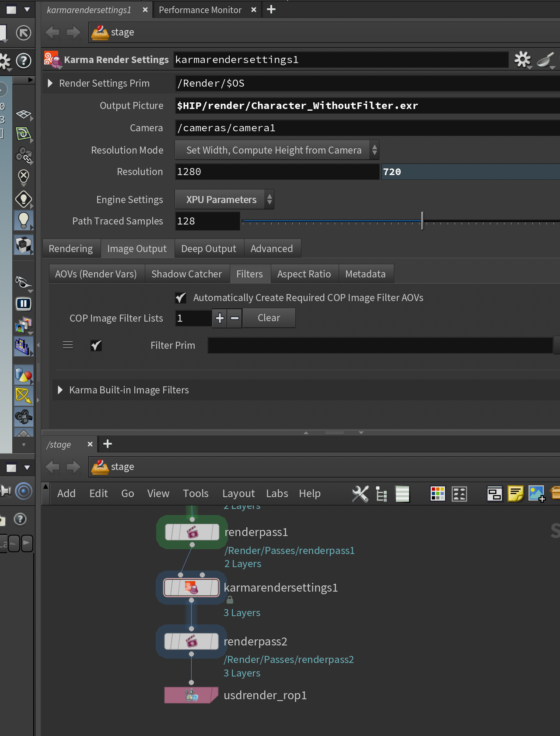Toggle the checkered cube materials display icon
The height and width of the screenshot is (736, 560).
pos(24,245)
